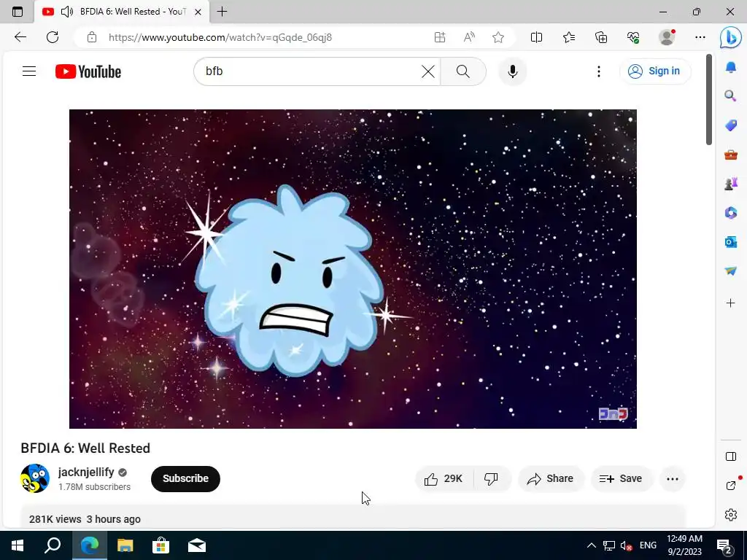The width and height of the screenshot is (747, 560).
Task: Open sidebar Search
Action: coord(731,96)
